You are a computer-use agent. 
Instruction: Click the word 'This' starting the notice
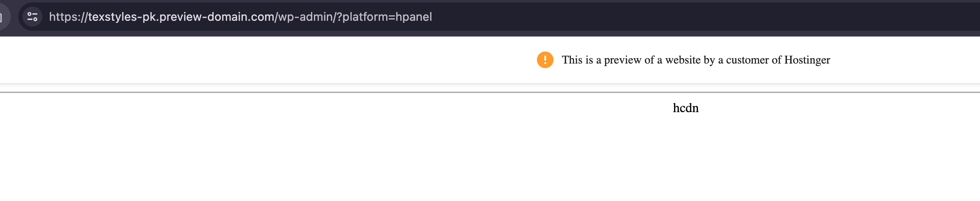point(572,60)
